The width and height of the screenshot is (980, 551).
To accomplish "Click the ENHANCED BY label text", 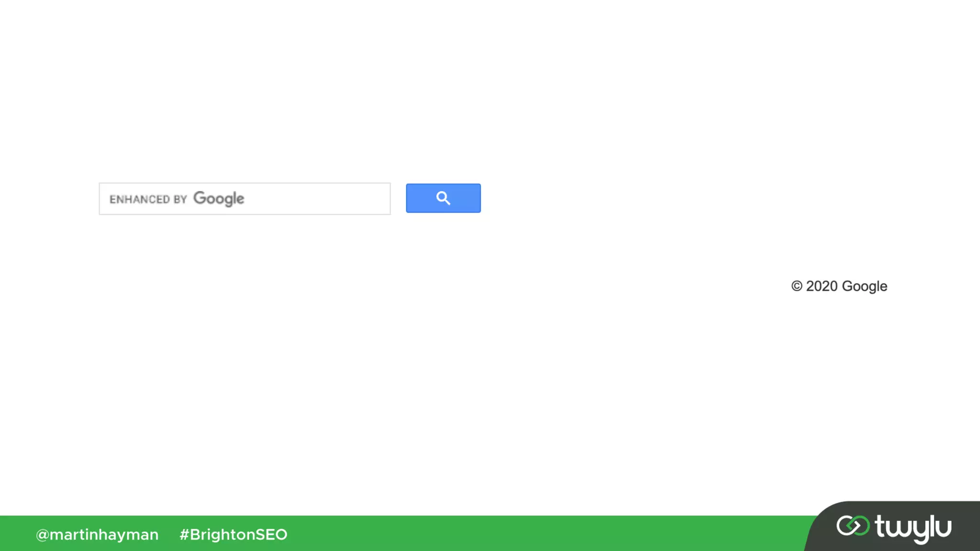I will click(148, 199).
